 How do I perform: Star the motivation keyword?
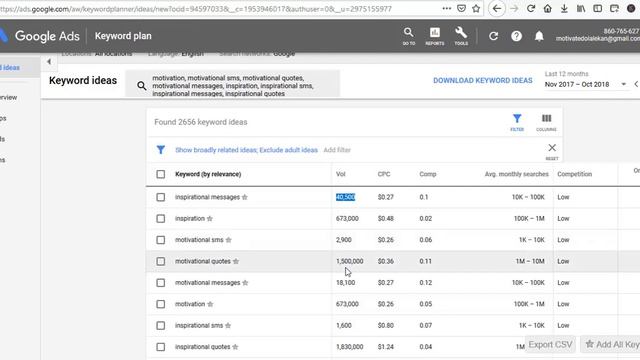210,304
